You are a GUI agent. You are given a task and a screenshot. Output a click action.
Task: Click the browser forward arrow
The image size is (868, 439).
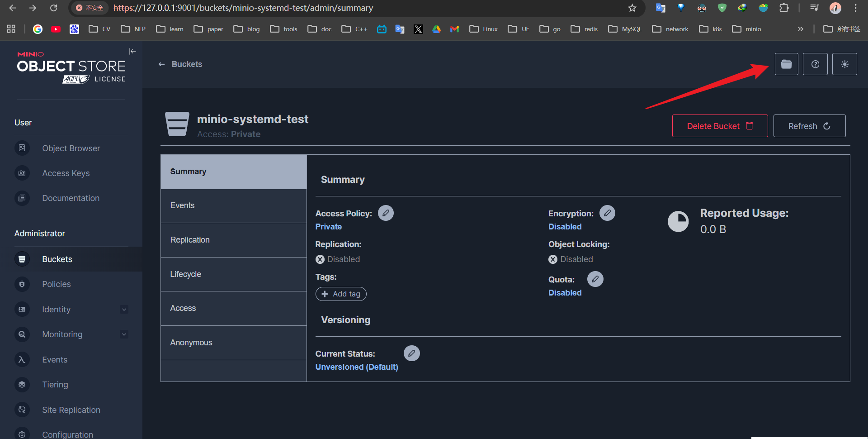click(33, 8)
